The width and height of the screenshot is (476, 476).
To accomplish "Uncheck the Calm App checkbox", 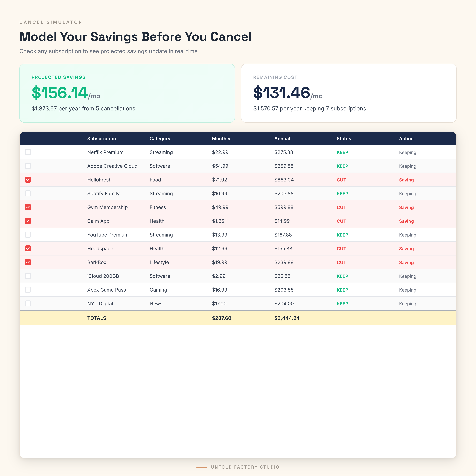I will (x=28, y=221).
